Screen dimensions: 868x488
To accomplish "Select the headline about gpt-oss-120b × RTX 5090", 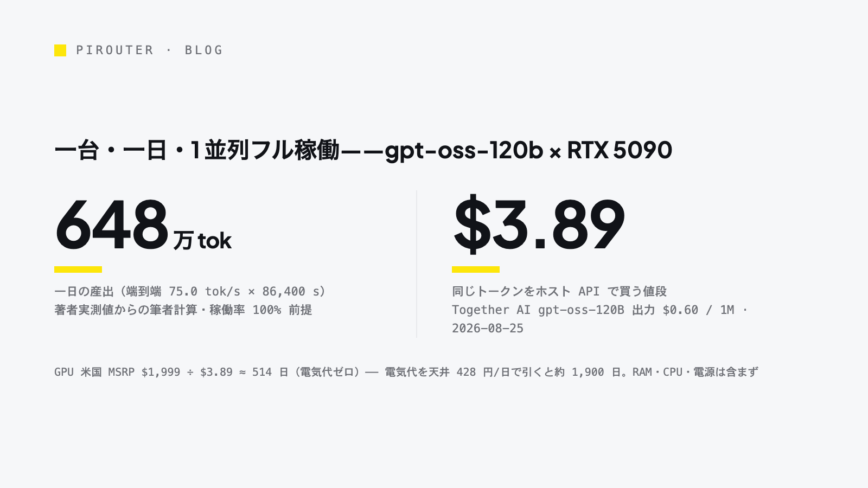I will tap(363, 150).
